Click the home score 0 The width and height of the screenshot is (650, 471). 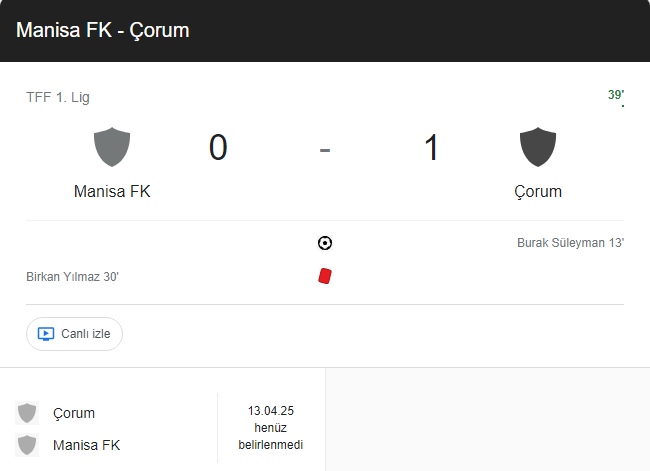[218, 148]
